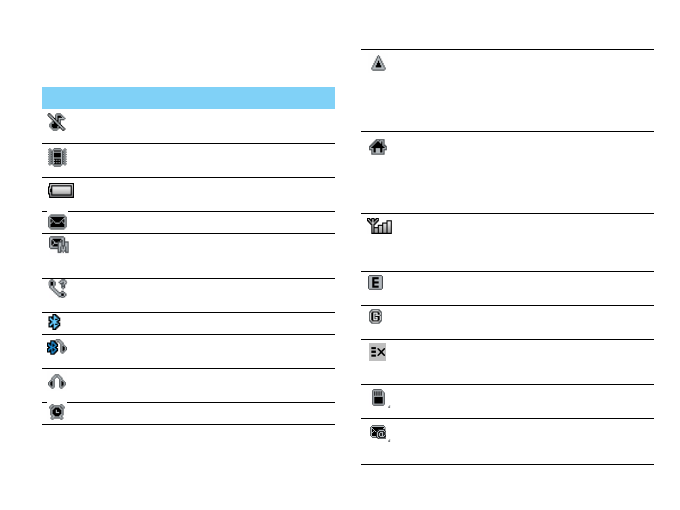Select the envelope with @ email icon
Screen dimensions: 680x510
(380, 433)
